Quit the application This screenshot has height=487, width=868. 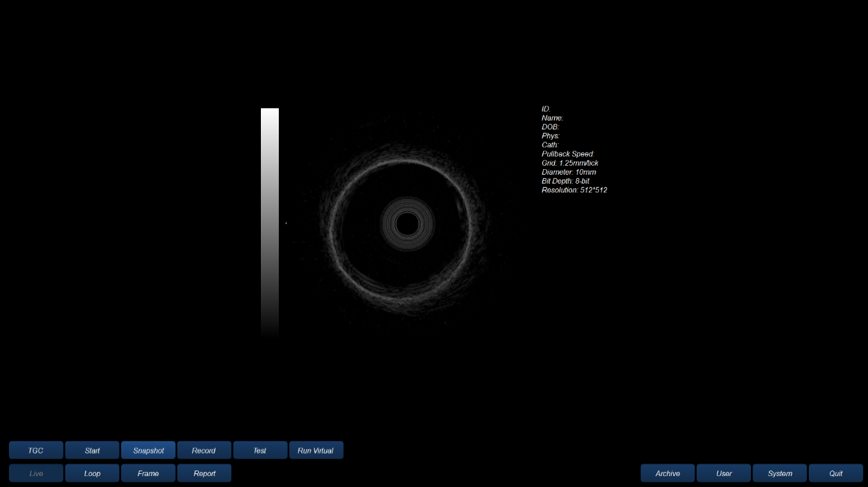836,473
